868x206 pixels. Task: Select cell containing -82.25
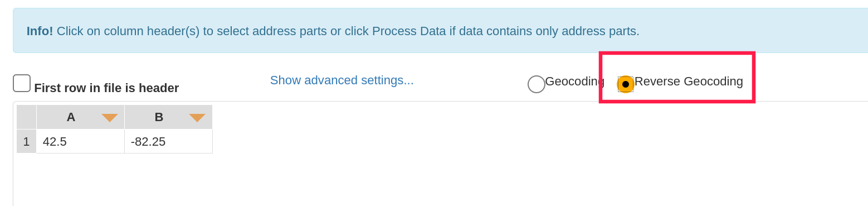[x=169, y=141]
